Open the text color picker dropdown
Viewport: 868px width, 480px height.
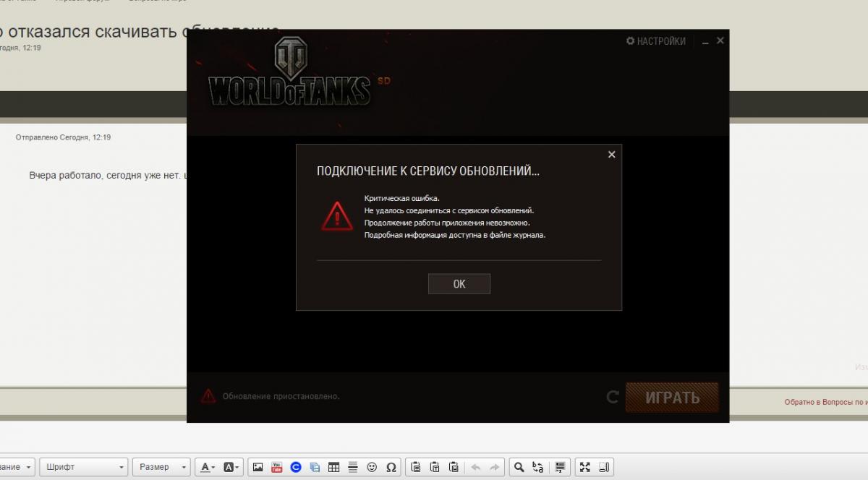(x=208, y=467)
